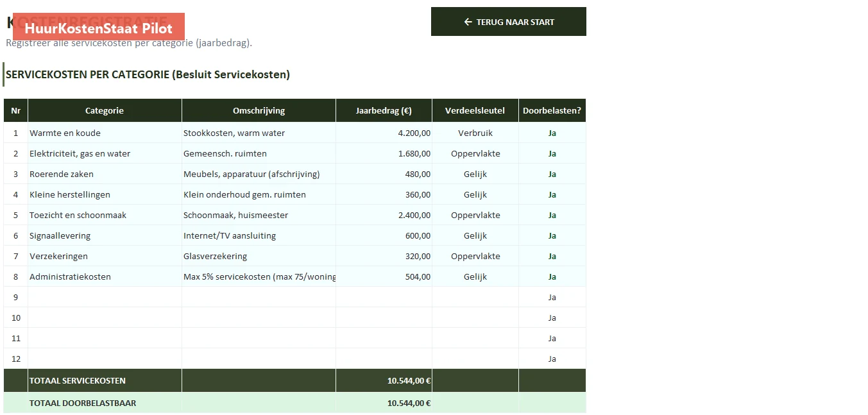The image size is (868, 415).
Task: Select the Categorie column header
Action: (x=105, y=110)
